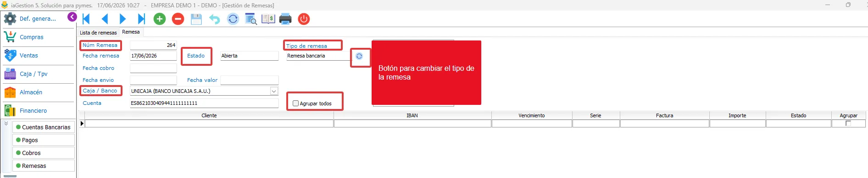The height and width of the screenshot is (178, 868).
Task: Click the Estado column header in grid
Action: [798, 115]
